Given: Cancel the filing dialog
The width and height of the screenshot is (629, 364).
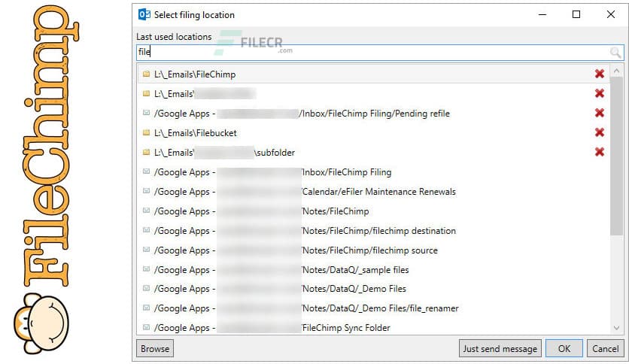Looking at the screenshot, I should coord(606,349).
